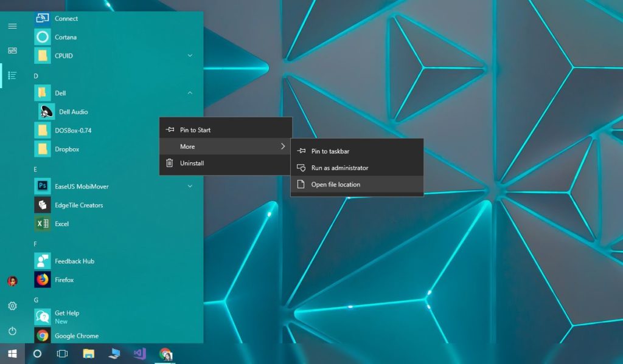Click the Windows Start button

[x=12, y=353]
